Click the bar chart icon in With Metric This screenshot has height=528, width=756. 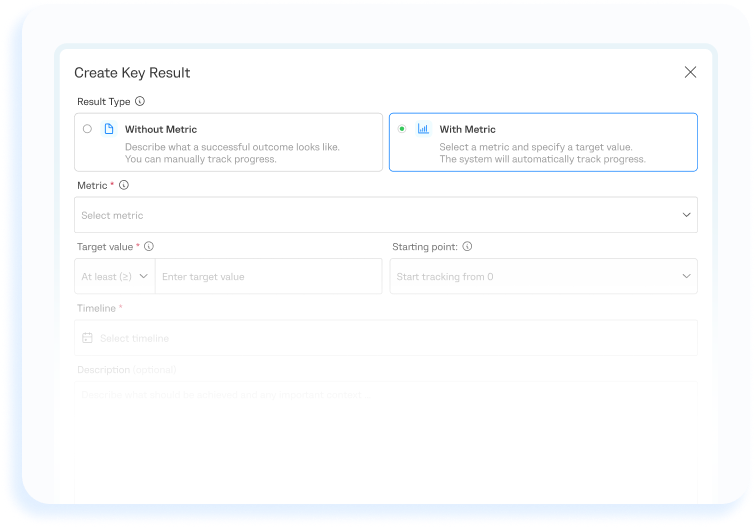[x=423, y=129]
